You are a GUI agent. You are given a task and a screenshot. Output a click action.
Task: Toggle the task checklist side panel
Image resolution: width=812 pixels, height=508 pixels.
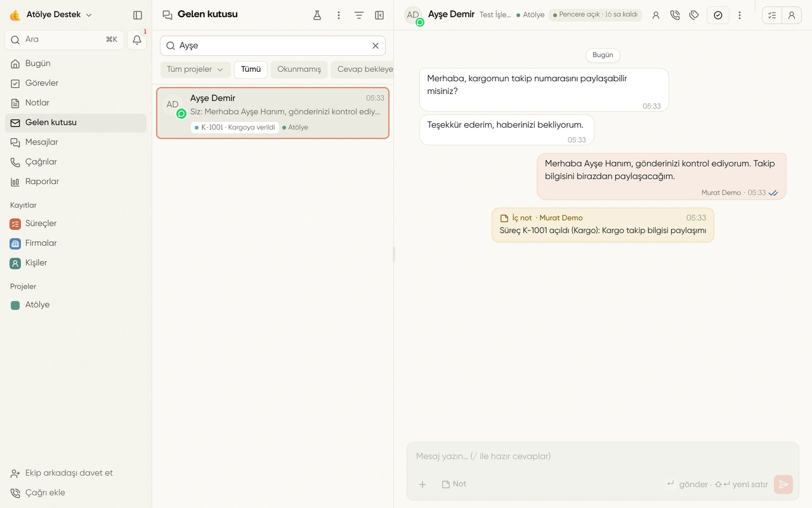tap(772, 15)
